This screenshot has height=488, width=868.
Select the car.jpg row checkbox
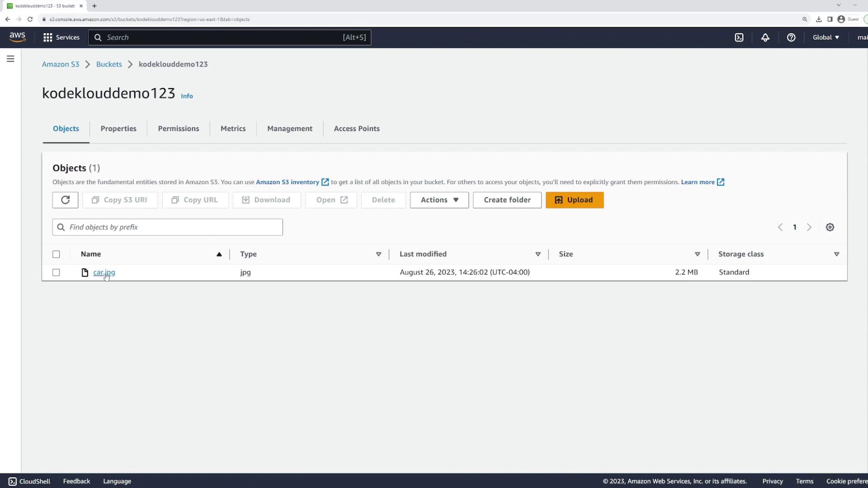click(x=56, y=272)
